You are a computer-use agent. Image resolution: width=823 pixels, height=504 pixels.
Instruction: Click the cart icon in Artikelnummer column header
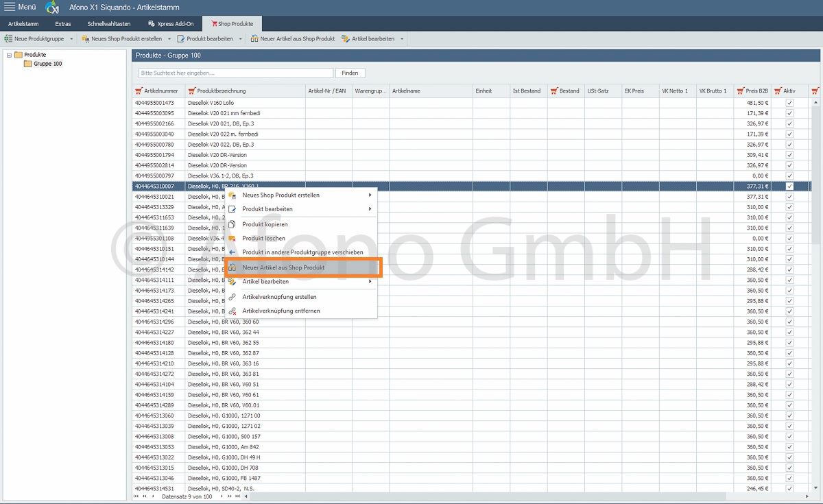(x=139, y=91)
